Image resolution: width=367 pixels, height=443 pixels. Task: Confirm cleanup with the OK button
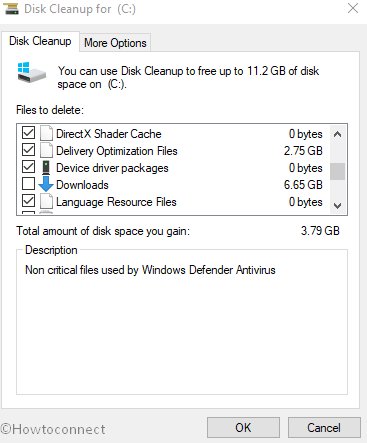243,427
